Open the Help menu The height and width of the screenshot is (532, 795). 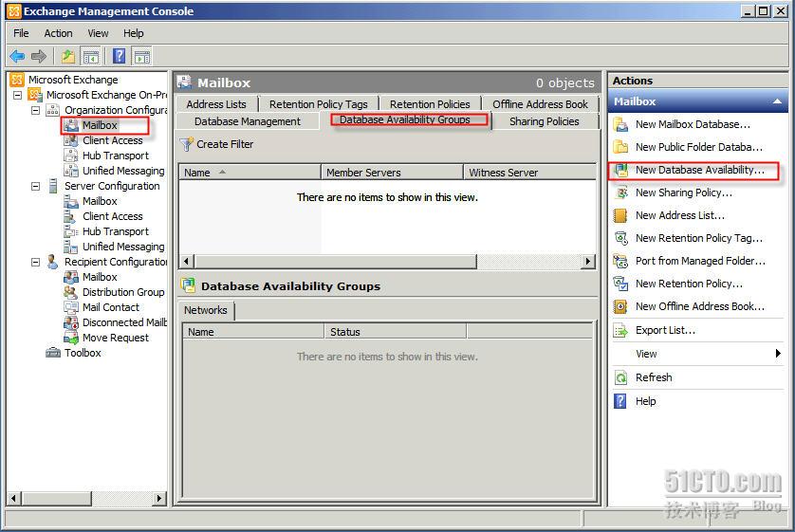134,33
